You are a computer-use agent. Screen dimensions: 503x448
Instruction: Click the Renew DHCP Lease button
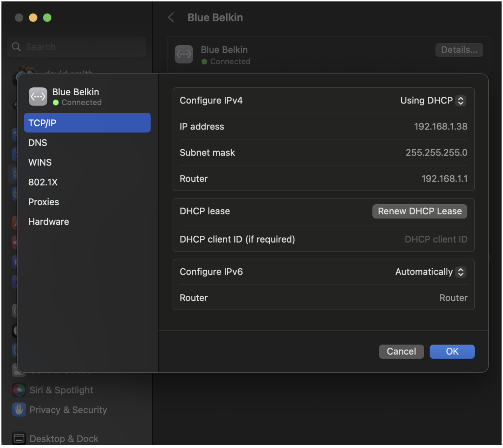click(x=420, y=211)
